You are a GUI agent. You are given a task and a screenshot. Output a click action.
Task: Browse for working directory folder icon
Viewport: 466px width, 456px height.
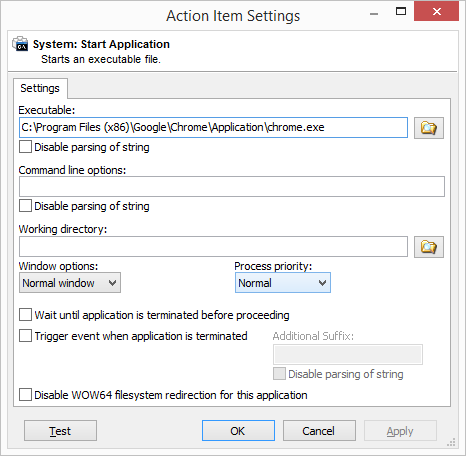point(429,247)
